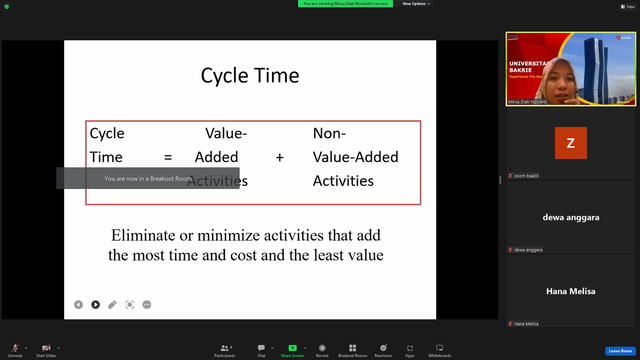Select Hana Melisa's participant tile
Viewport: 640px width, 360px height.
(571, 291)
